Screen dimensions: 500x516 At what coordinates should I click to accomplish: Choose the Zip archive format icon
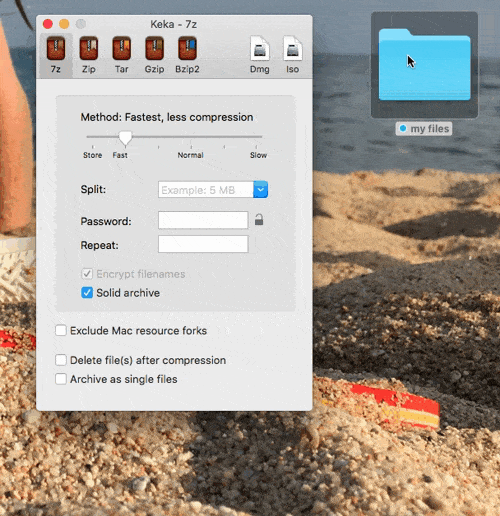(89, 49)
